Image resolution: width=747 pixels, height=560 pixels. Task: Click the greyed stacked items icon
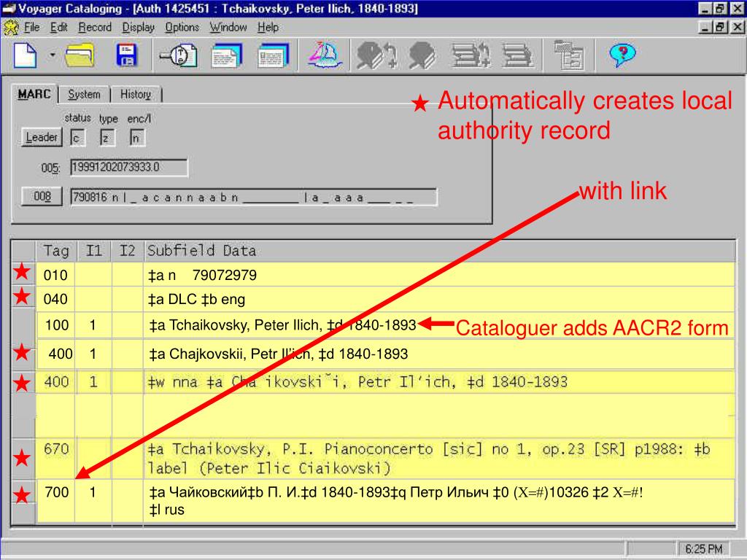coord(518,55)
